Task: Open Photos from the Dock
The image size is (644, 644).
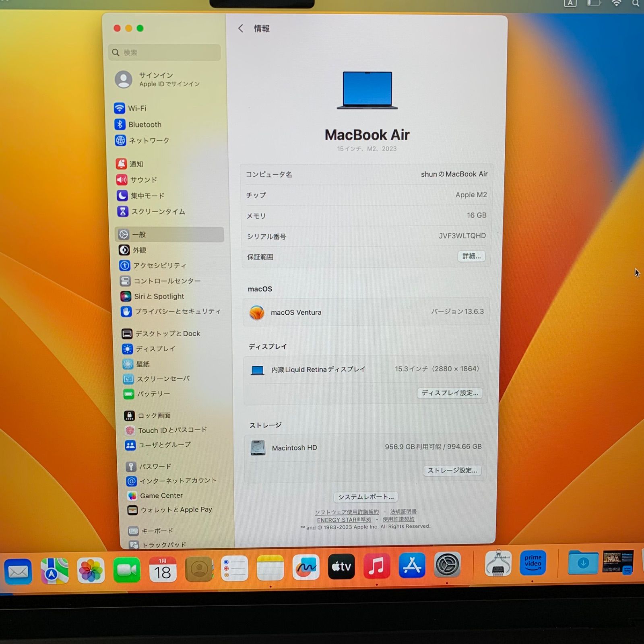Action: pyautogui.click(x=91, y=570)
